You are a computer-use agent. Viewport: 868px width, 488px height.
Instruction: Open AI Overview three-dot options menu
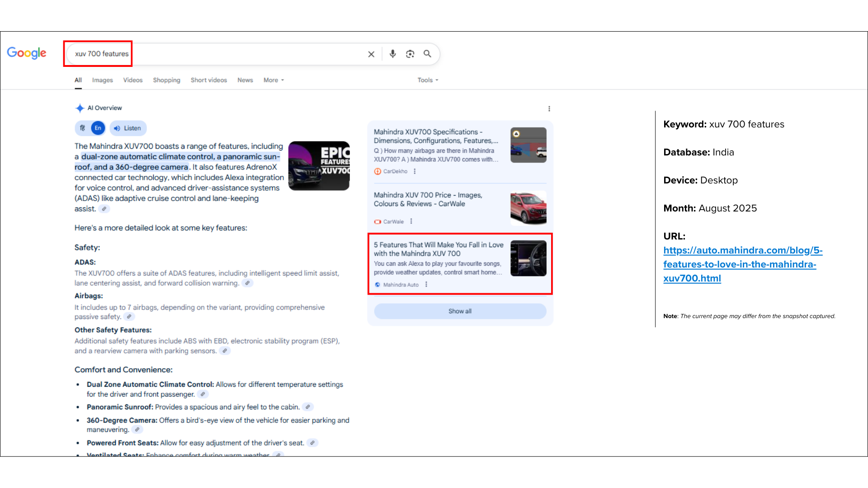[549, 108]
